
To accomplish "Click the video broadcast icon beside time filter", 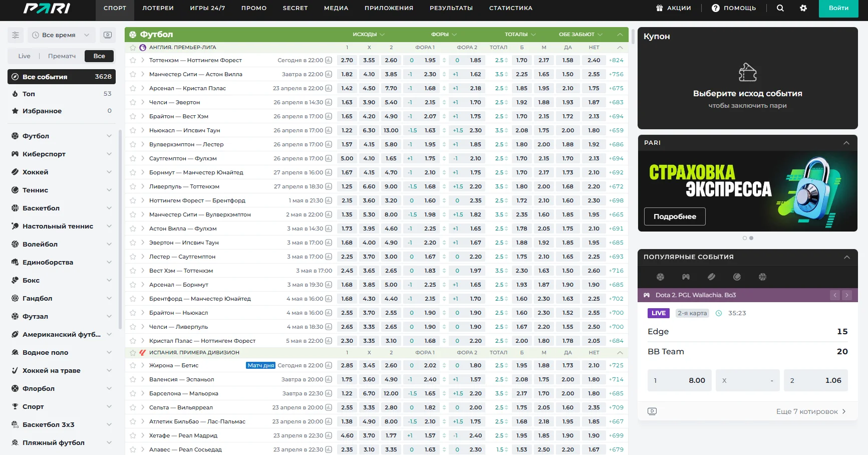I will (108, 35).
